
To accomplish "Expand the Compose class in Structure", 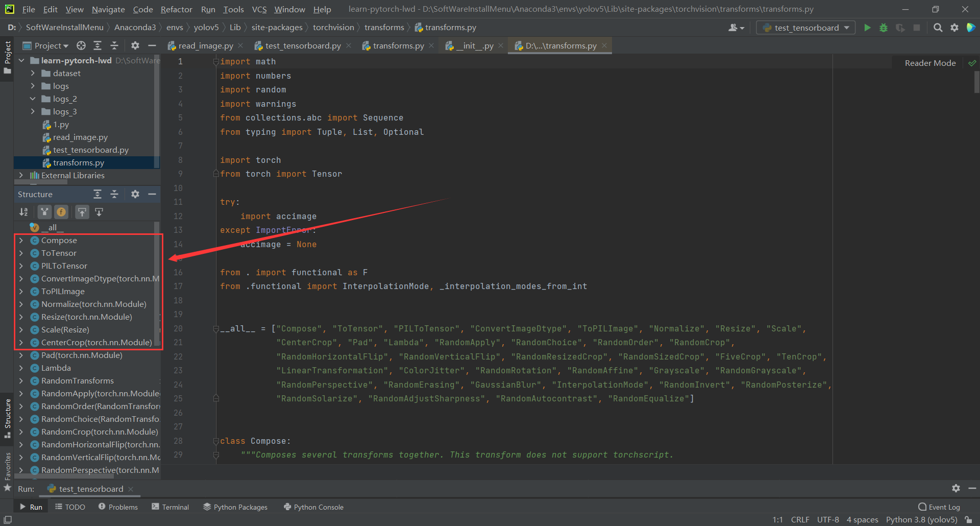I will [x=21, y=240].
